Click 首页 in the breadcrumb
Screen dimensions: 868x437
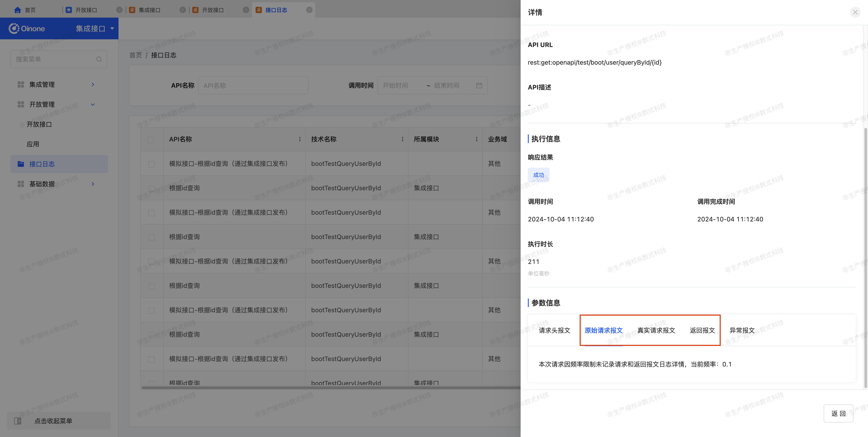pos(135,55)
